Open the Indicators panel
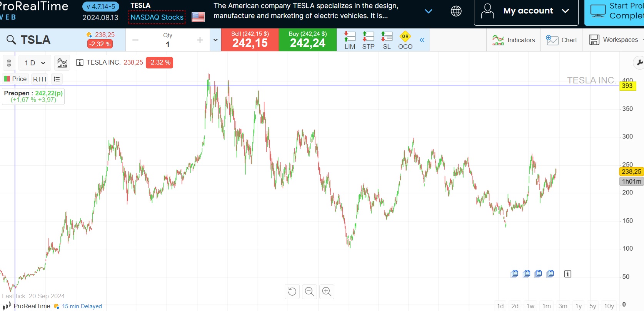The height and width of the screenshot is (311, 644). pyautogui.click(x=514, y=40)
